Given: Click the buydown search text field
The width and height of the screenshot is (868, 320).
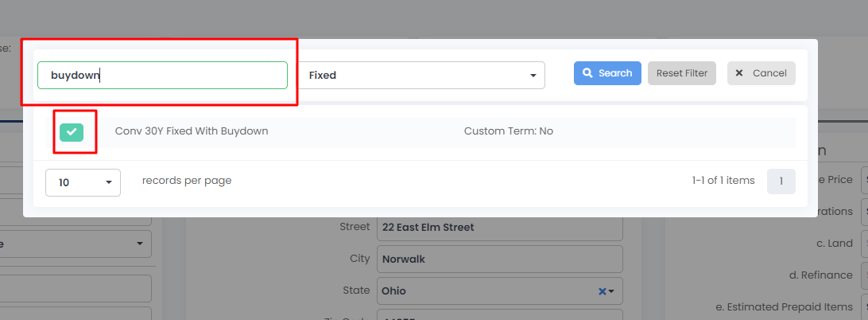Looking at the screenshot, I should 163,75.
